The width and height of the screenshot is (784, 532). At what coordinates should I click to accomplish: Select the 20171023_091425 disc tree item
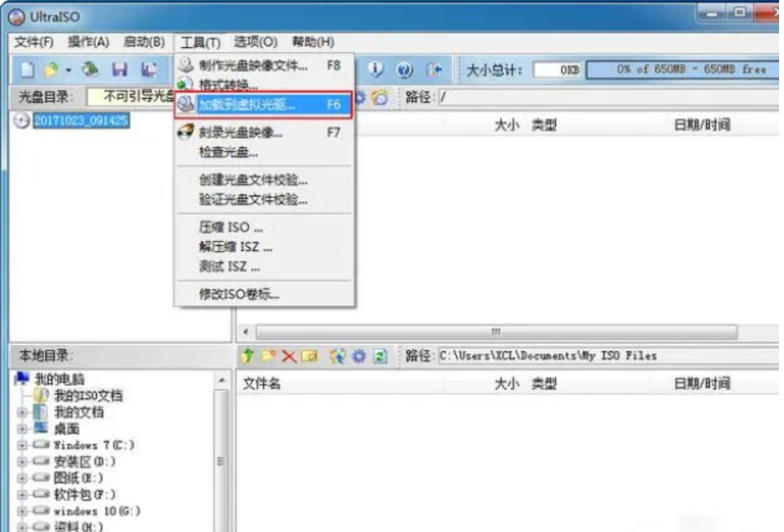coord(82,120)
